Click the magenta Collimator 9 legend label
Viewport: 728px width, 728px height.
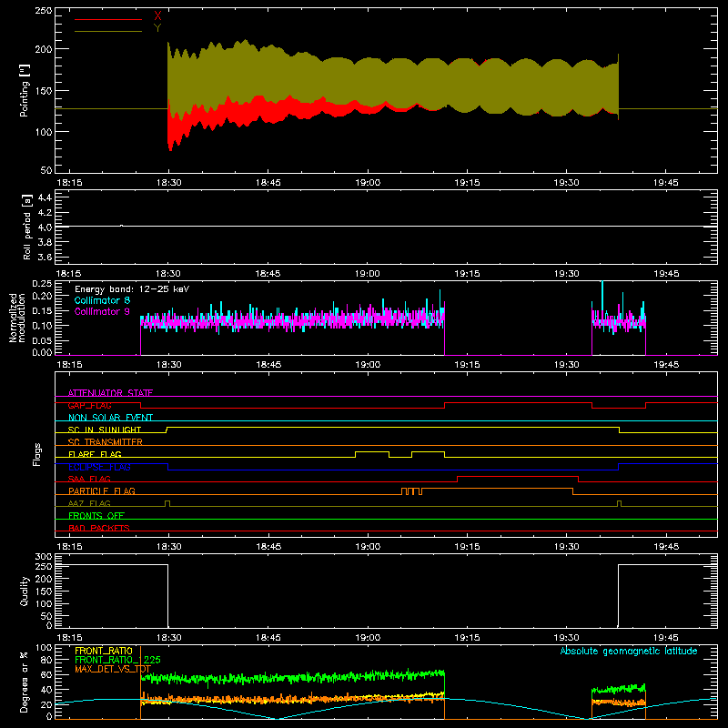(x=102, y=311)
